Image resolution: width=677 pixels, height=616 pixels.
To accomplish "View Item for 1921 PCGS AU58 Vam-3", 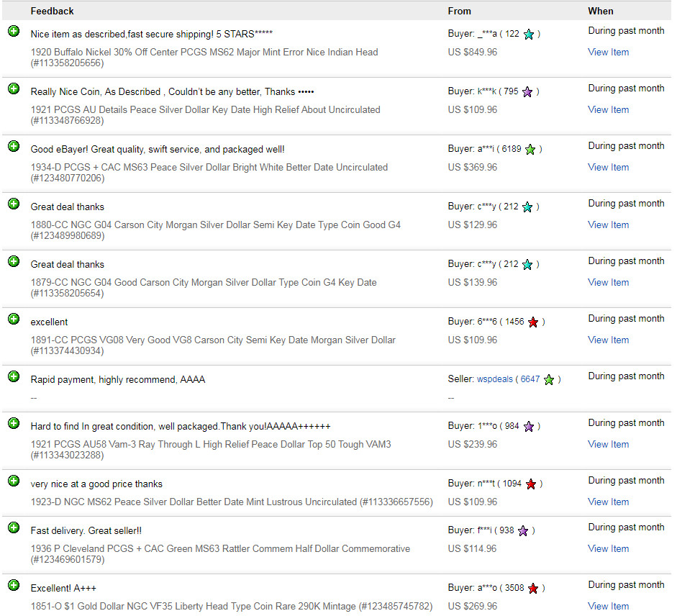I will (x=608, y=444).
